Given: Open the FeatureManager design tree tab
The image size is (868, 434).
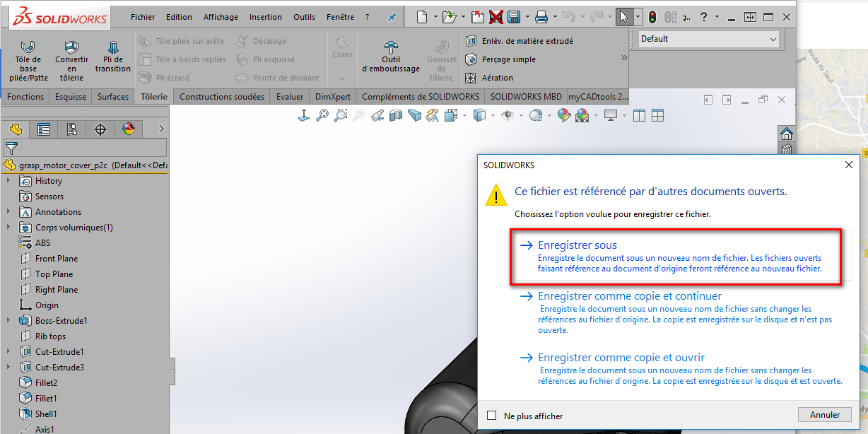Looking at the screenshot, I should click(16, 129).
